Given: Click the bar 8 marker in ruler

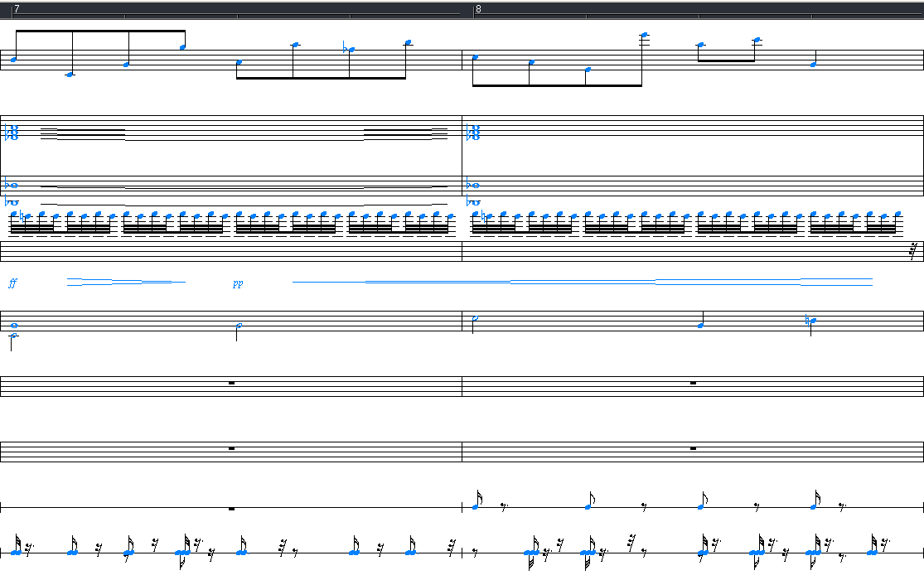Looking at the screenshot, I should point(478,9).
